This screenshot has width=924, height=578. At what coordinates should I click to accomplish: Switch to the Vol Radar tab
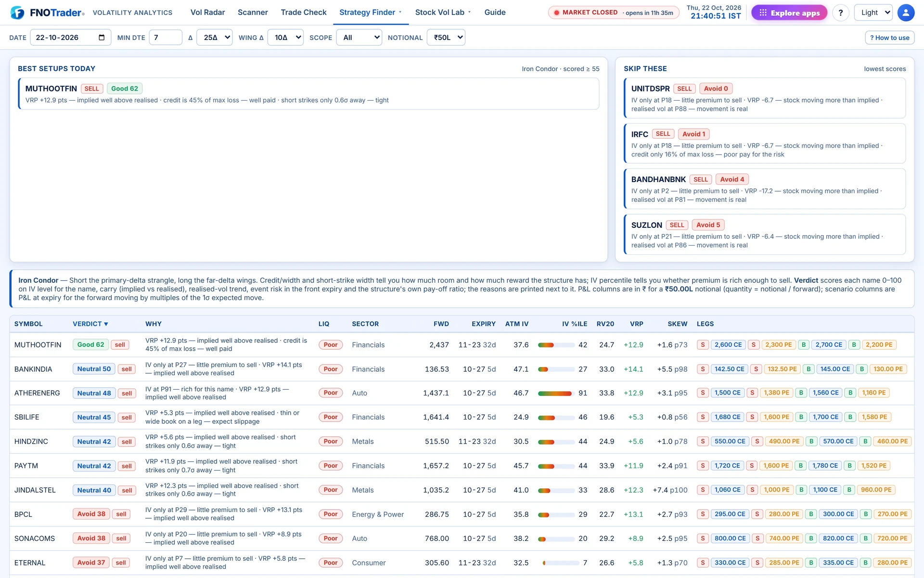click(207, 13)
